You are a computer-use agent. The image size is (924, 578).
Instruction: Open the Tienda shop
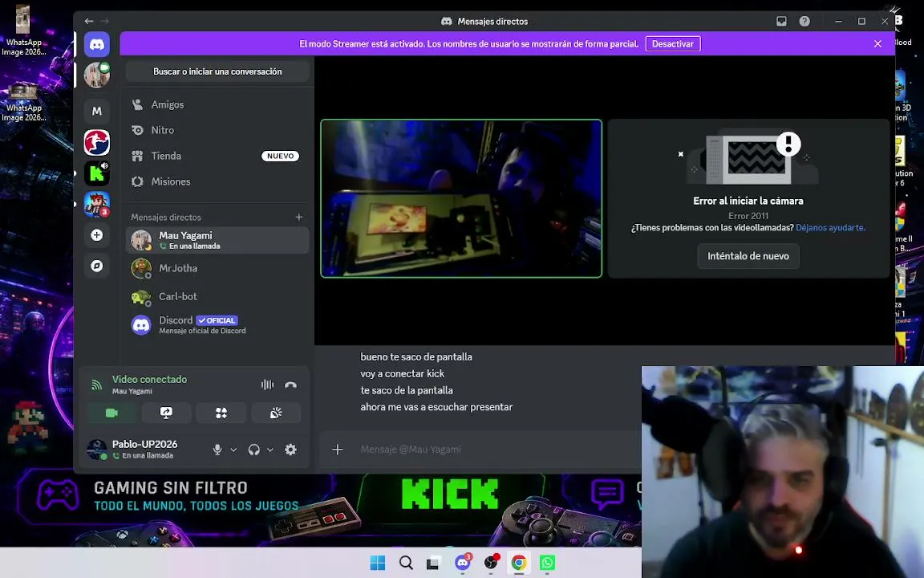click(x=217, y=156)
